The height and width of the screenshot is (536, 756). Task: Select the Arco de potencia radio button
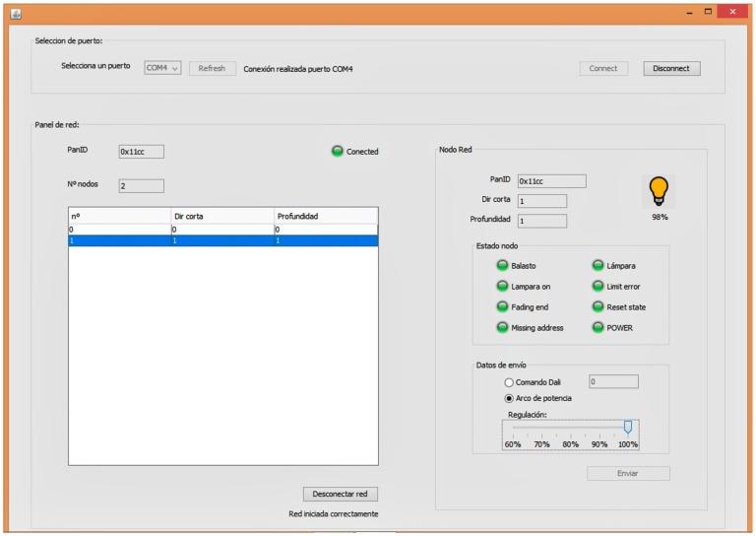pyautogui.click(x=509, y=398)
